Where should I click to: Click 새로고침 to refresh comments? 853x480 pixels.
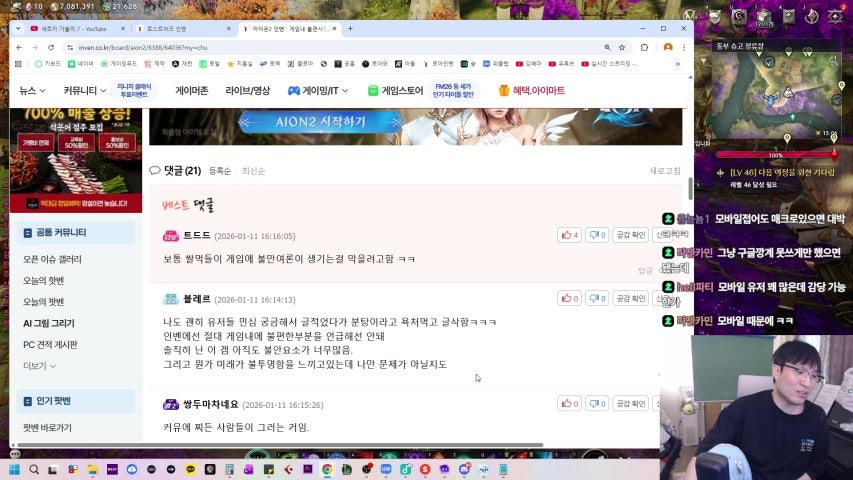(x=665, y=171)
